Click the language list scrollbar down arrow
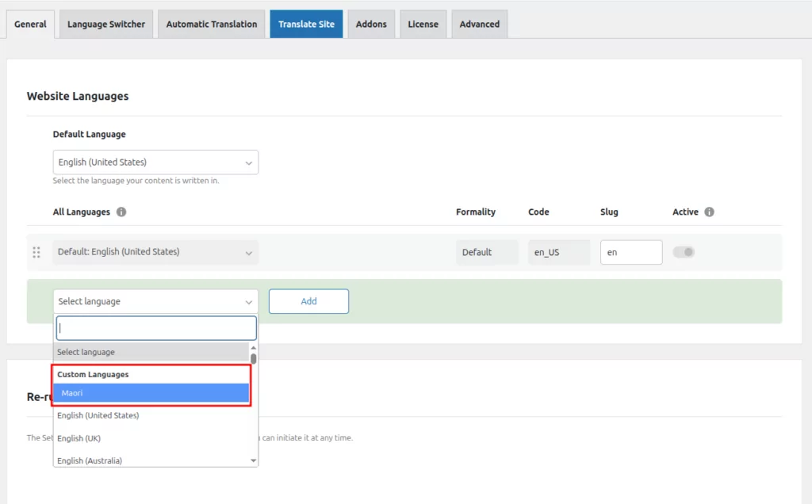The width and height of the screenshot is (812, 504). 254,460
